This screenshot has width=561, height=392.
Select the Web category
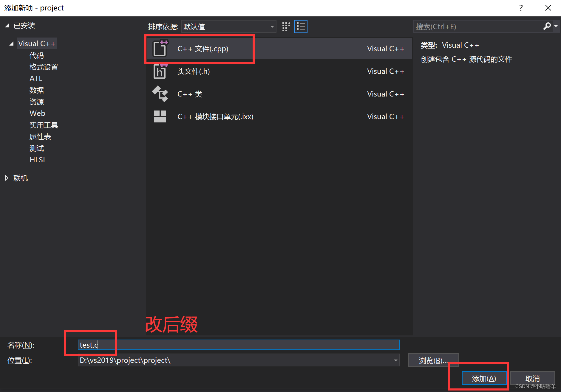(37, 113)
